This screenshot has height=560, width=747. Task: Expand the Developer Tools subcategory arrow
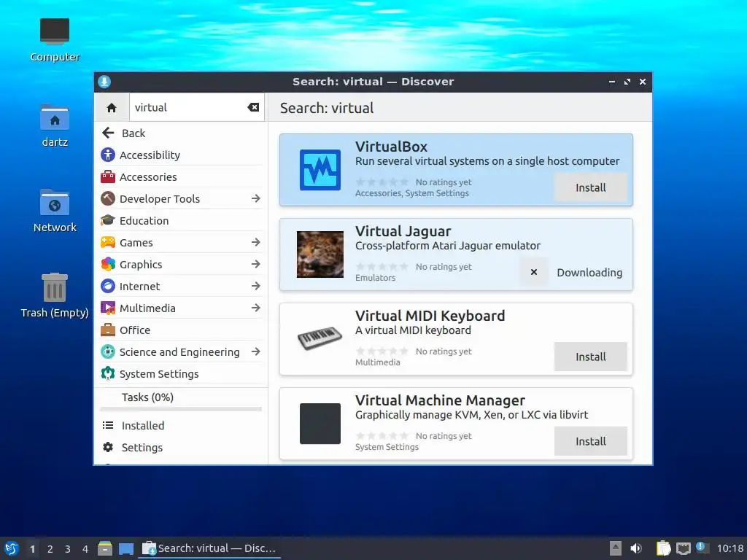256,198
